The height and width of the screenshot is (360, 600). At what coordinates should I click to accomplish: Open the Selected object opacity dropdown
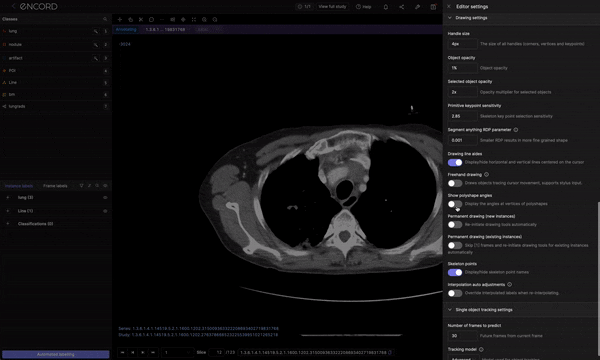463,92
